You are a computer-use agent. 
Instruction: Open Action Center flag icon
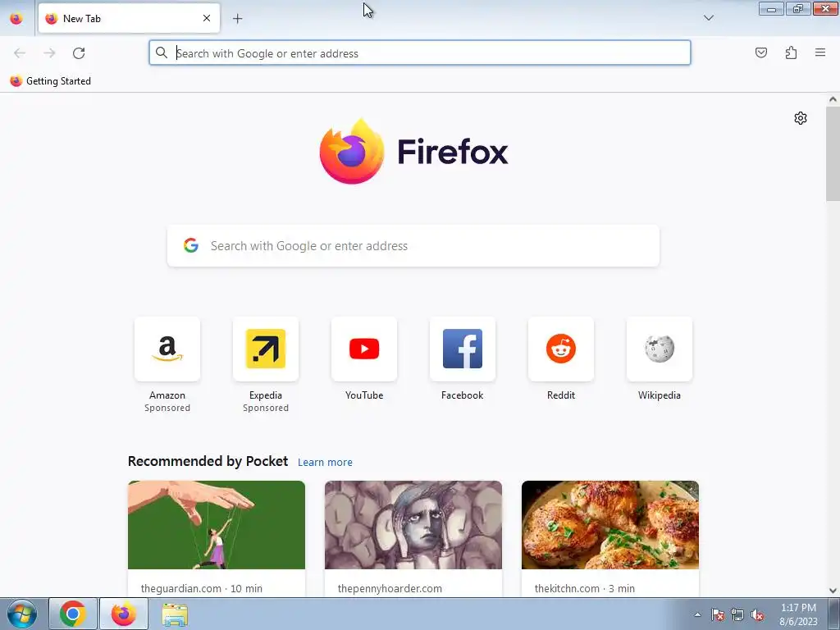(718, 614)
